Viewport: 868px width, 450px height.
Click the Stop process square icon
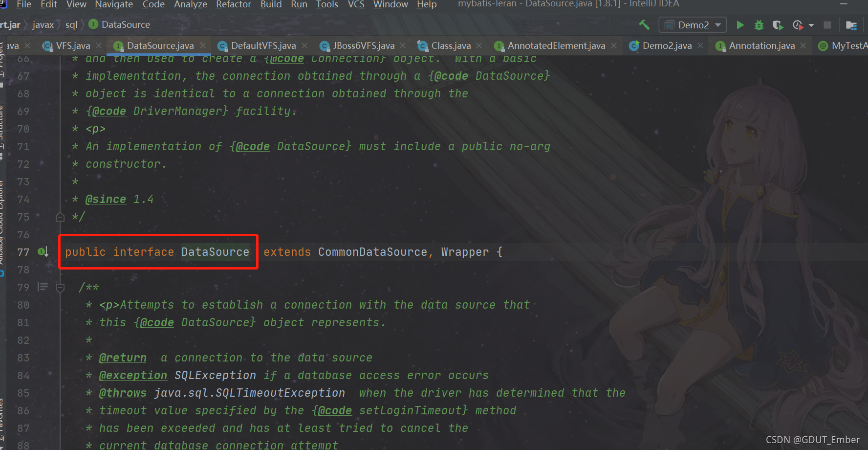click(827, 25)
